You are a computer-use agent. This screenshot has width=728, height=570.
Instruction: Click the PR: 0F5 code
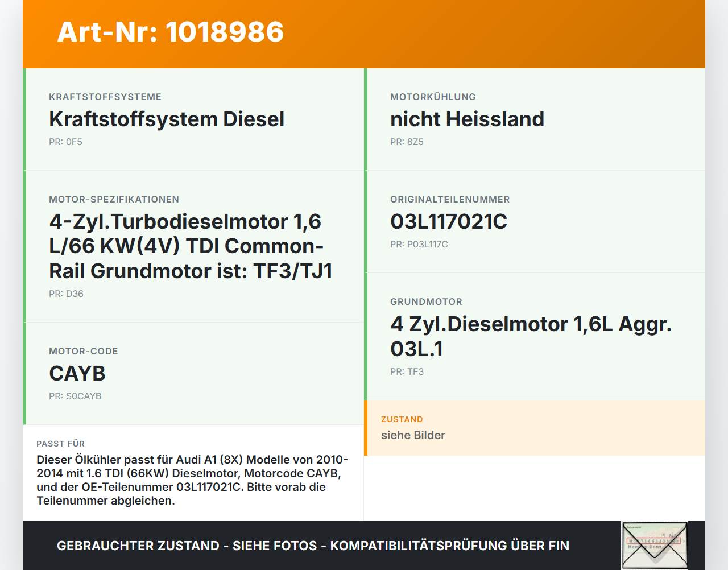pos(65,142)
